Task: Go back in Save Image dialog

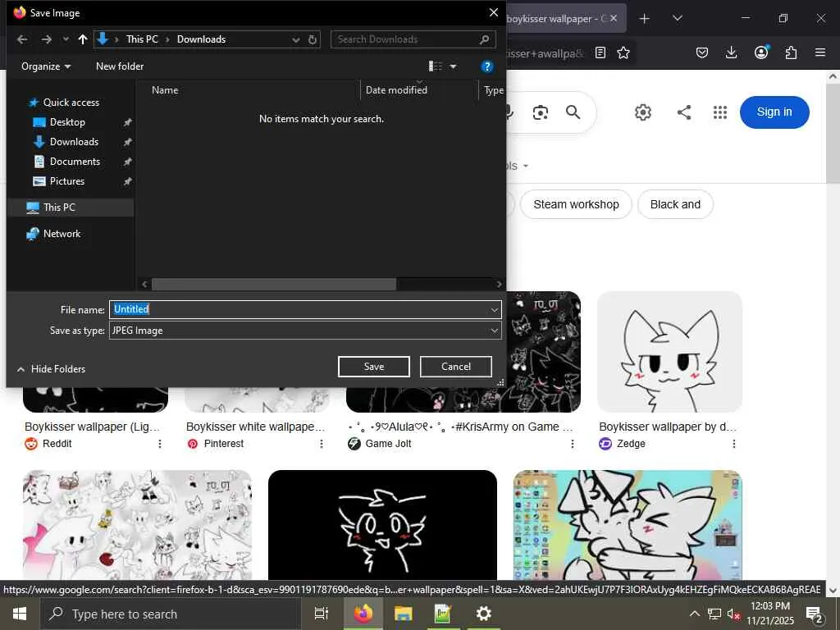Action: (x=22, y=39)
